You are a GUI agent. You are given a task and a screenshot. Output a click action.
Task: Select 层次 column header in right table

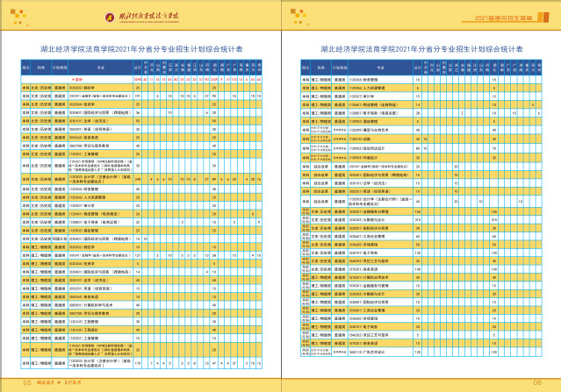pos(307,67)
